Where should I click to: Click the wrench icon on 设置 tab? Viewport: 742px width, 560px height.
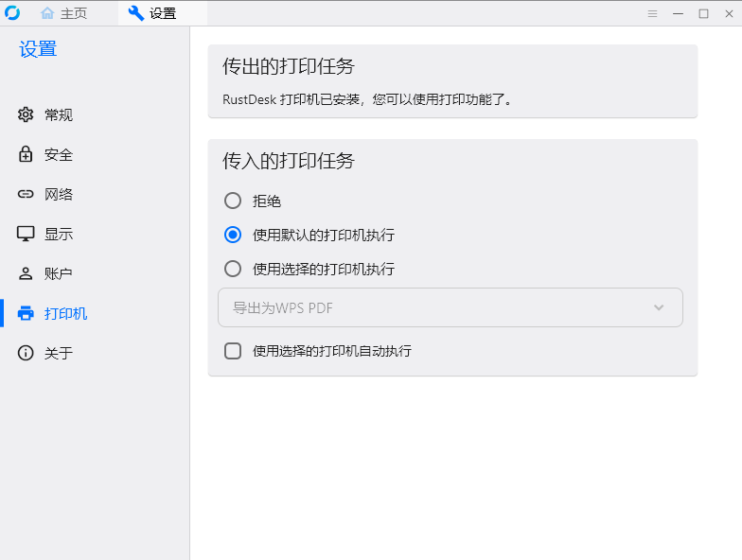[x=136, y=13]
